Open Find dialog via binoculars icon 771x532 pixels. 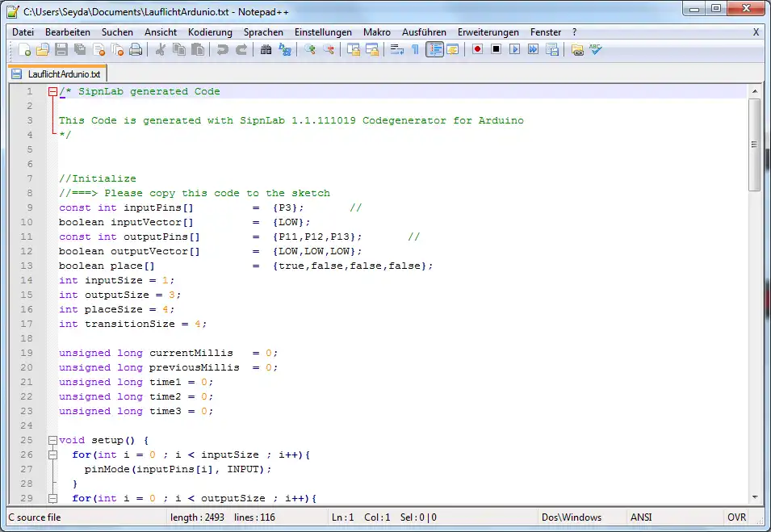click(266, 50)
